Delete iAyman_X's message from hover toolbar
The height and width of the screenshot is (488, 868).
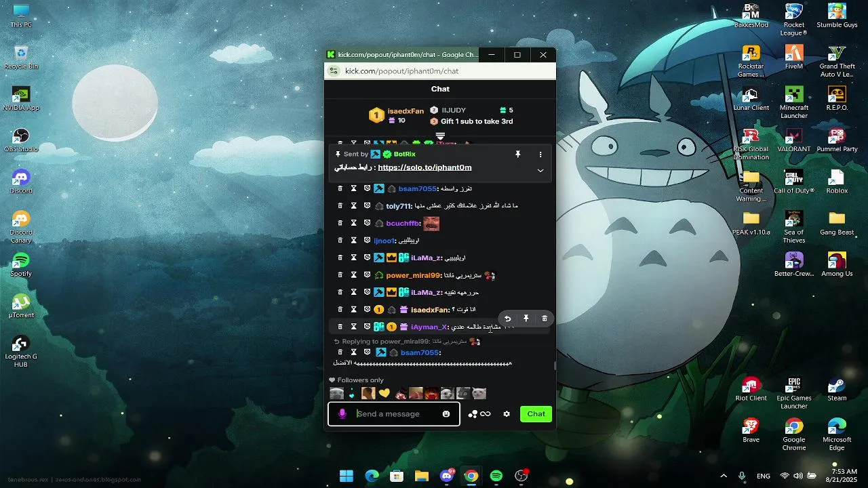tap(544, 319)
